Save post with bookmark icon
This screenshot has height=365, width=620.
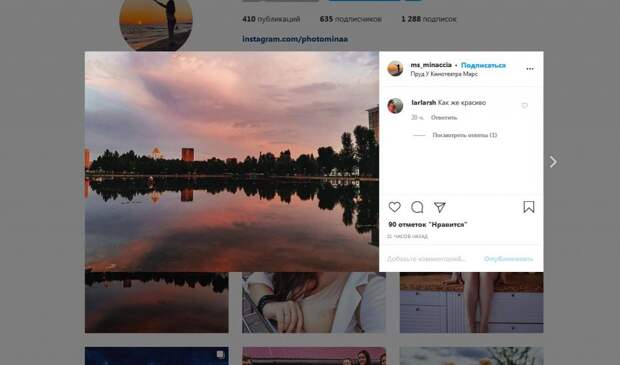tap(529, 207)
